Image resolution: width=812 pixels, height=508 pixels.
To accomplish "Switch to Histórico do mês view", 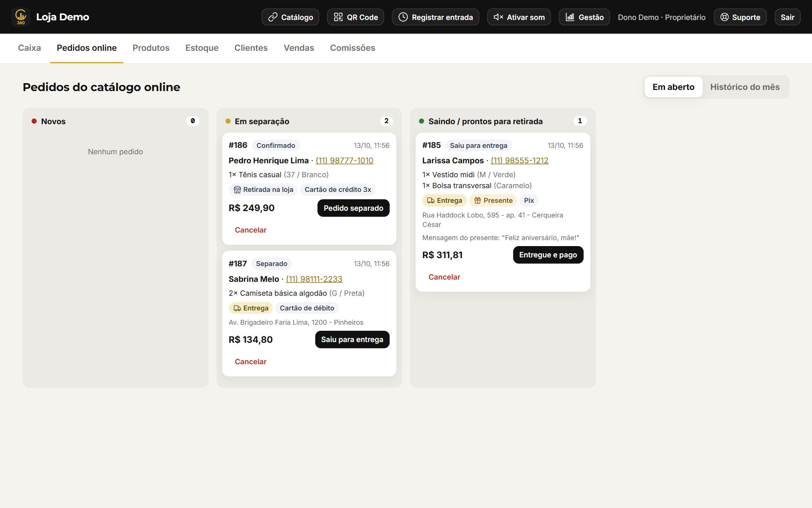I will click(x=745, y=87).
